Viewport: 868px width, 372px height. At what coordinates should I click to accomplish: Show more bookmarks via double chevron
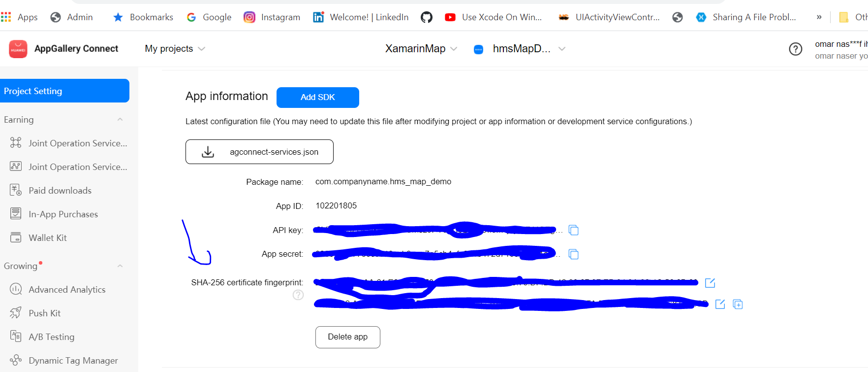coord(819,17)
